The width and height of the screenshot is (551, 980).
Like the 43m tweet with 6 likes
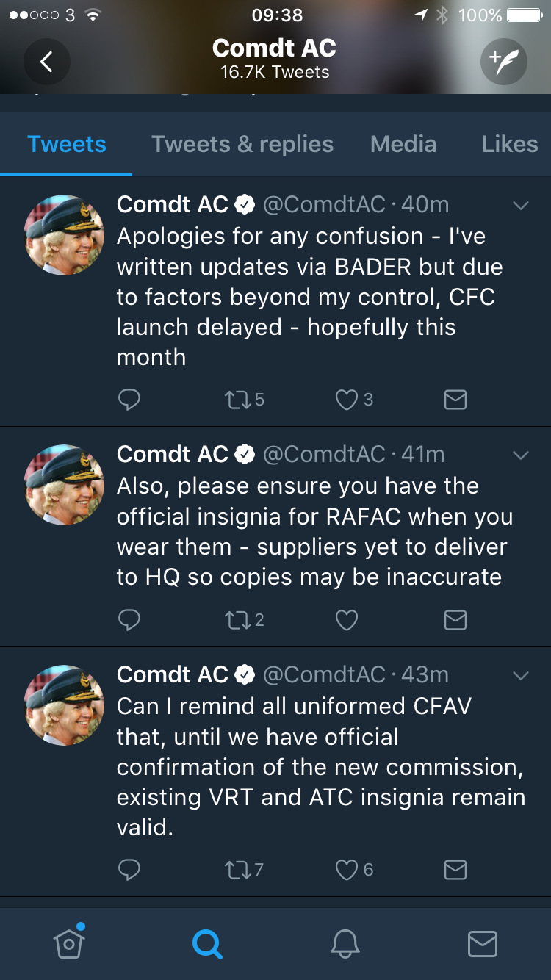tap(354, 870)
